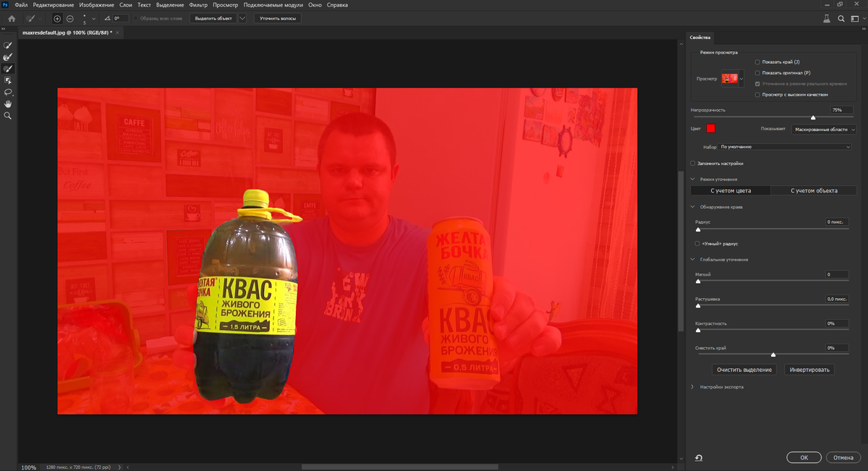Click Очистить выделение button
Viewport: 868px width, 471px height.
[744, 370]
